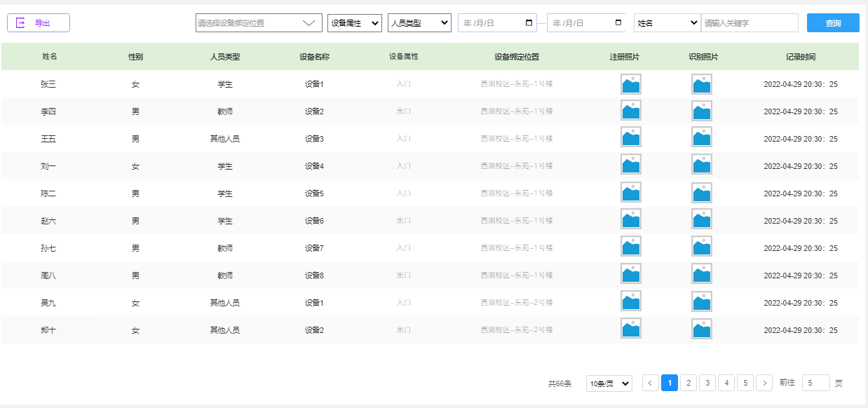View 吴九's recognition photo
Screen dimensions: 868x408
702,301
